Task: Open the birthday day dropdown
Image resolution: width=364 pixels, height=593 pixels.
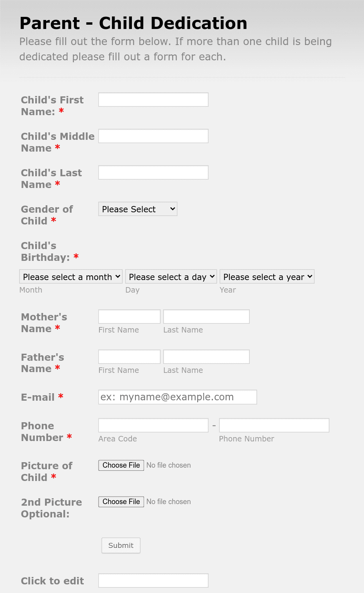Action: click(x=171, y=277)
